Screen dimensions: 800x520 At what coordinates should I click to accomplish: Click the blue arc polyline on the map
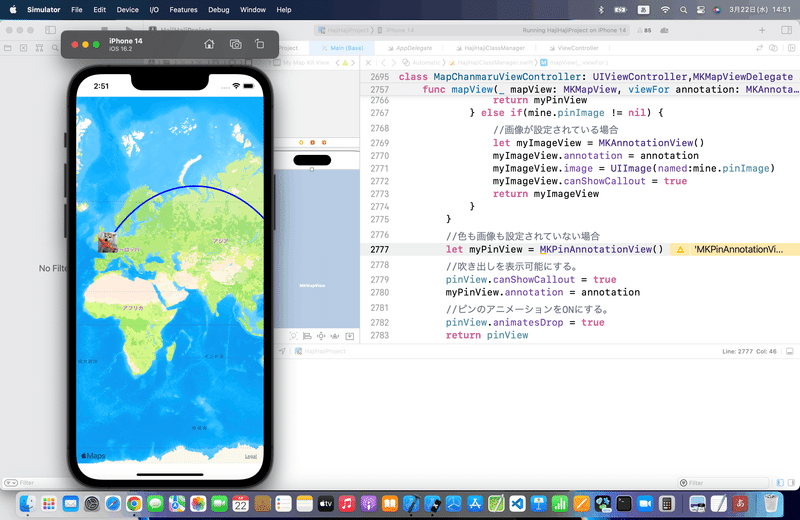tap(193, 187)
